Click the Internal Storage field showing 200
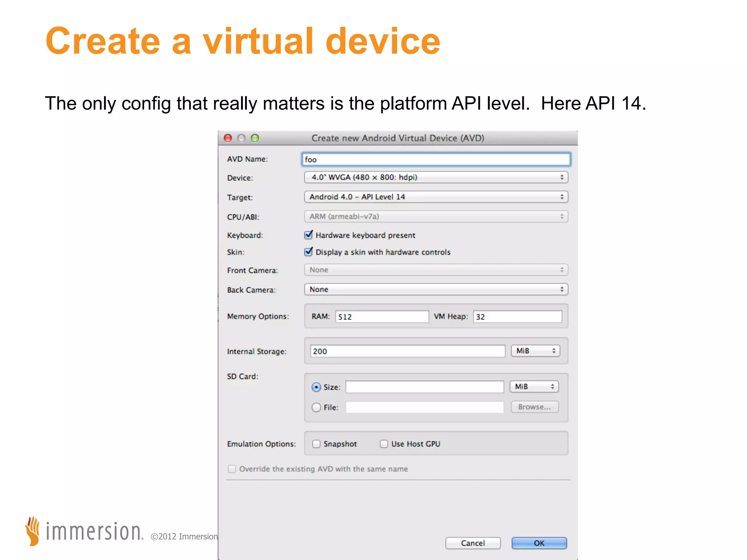Screen dimensions: 747x560 click(x=407, y=351)
